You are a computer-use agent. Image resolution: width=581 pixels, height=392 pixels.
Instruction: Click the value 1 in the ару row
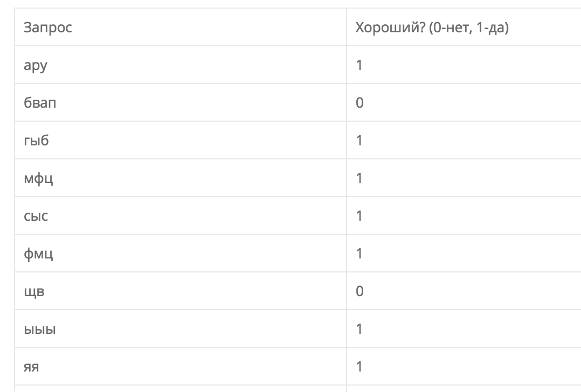click(x=359, y=65)
